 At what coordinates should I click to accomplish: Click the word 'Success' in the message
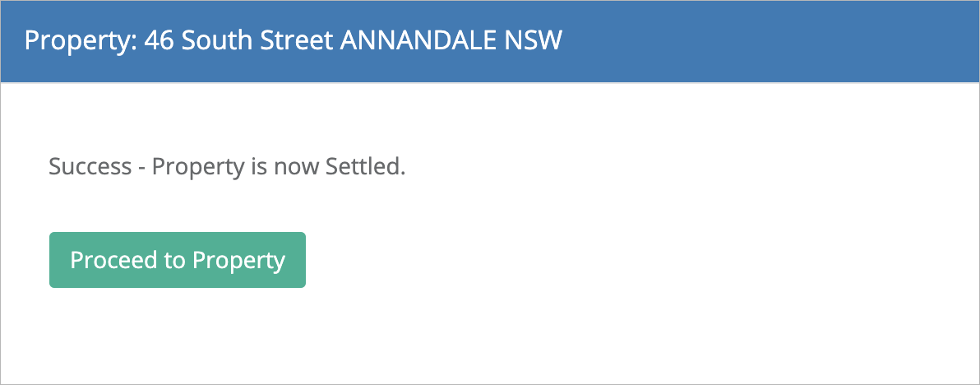90,167
